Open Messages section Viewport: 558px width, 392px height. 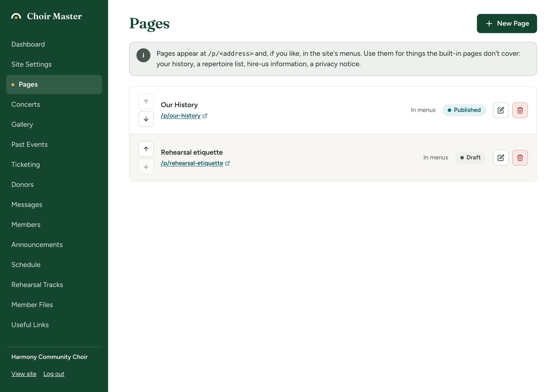tap(54, 204)
